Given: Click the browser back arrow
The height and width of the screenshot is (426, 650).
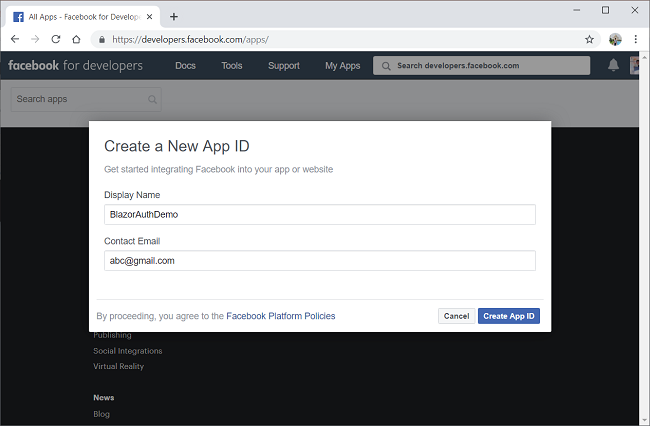Looking at the screenshot, I should point(14,39).
